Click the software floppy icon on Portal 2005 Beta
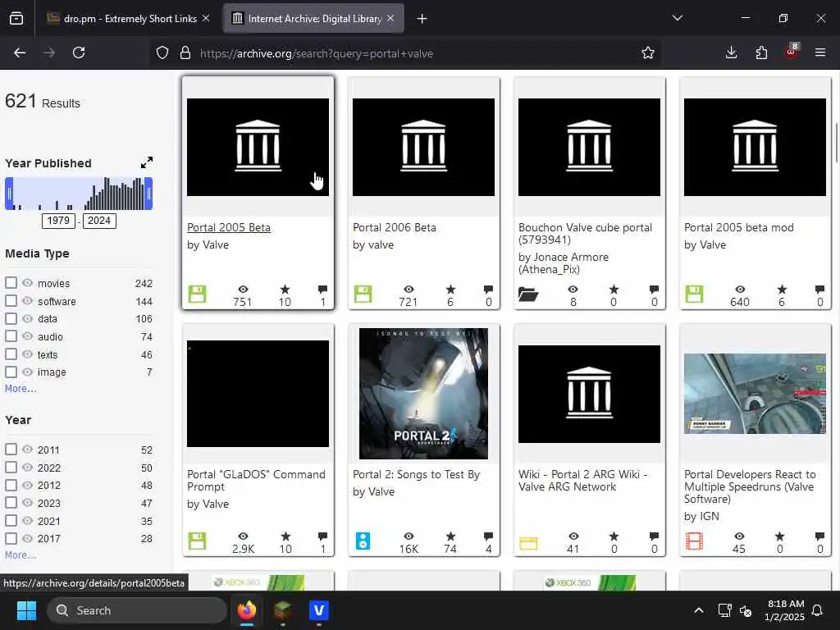The width and height of the screenshot is (840, 630). (197, 294)
